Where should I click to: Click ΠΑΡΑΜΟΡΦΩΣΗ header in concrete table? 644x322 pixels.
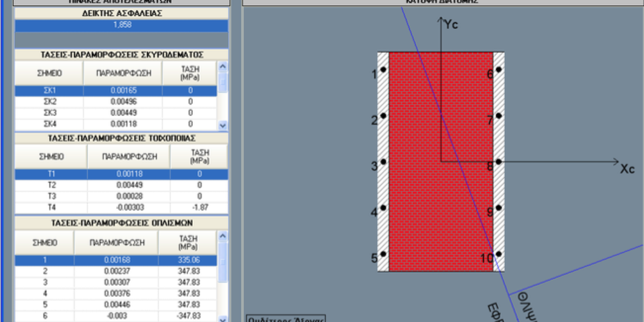tap(123, 73)
